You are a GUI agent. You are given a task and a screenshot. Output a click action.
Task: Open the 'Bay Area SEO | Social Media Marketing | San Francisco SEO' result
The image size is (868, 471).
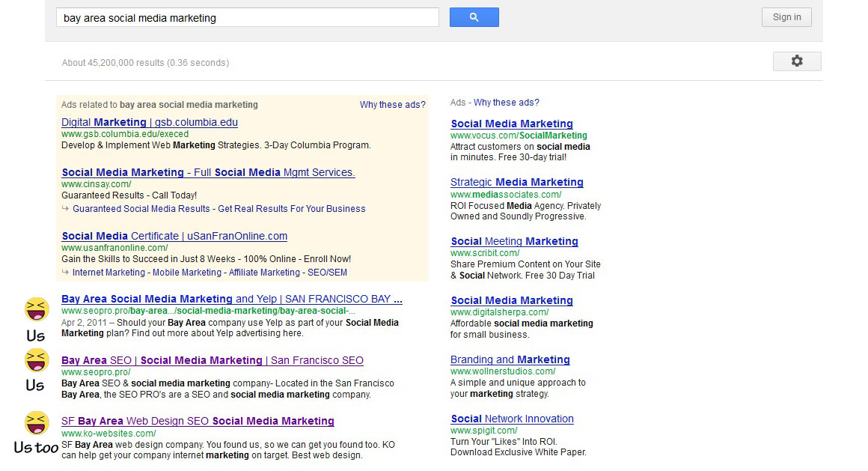click(x=212, y=361)
